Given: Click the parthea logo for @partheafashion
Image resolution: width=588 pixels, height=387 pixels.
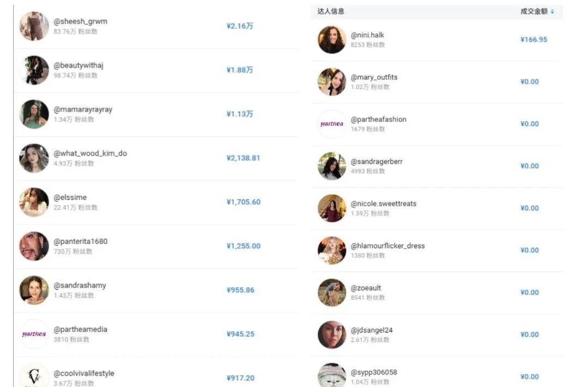Looking at the screenshot, I should pos(332,124).
